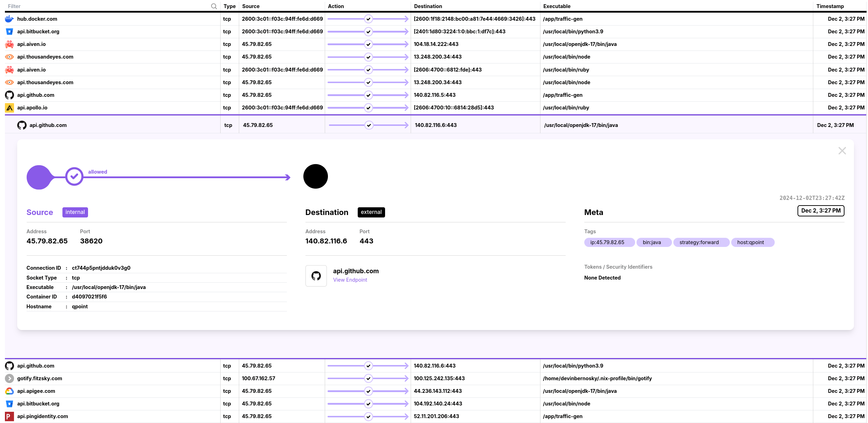The height and width of the screenshot is (423, 868).
Task: Click the Hostname value qpoint
Action: point(80,307)
